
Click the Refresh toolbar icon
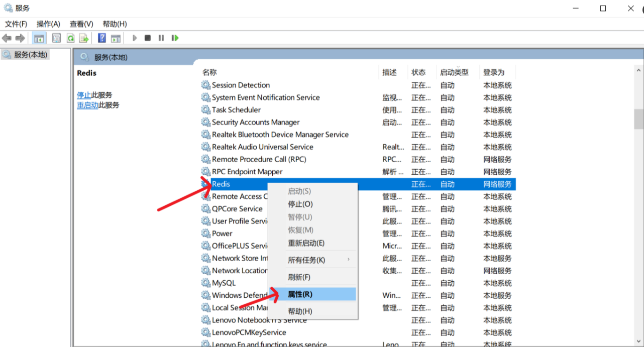click(x=70, y=38)
